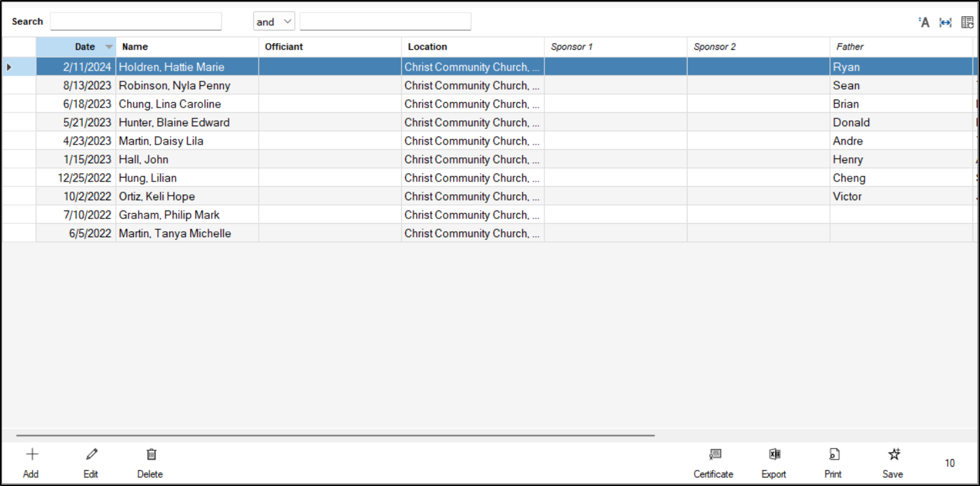Select the Hunter, Blaine Edward row
980x486 pixels.
click(174, 122)
